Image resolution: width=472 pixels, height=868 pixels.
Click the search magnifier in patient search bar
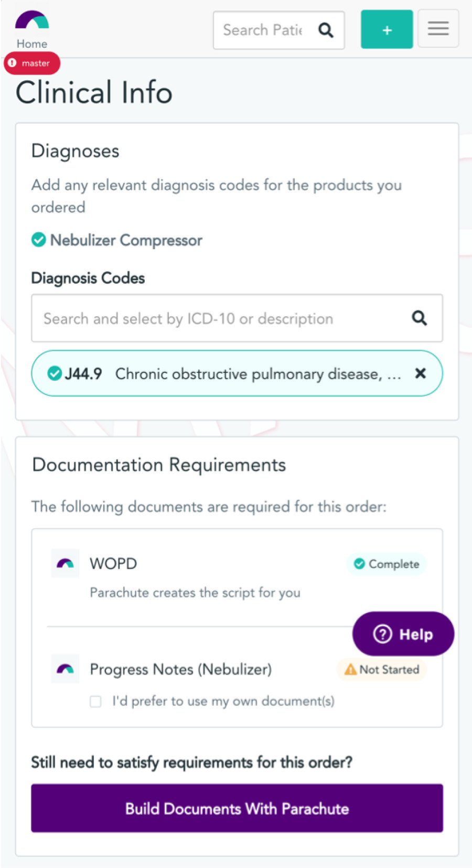[x=326, y=30]
